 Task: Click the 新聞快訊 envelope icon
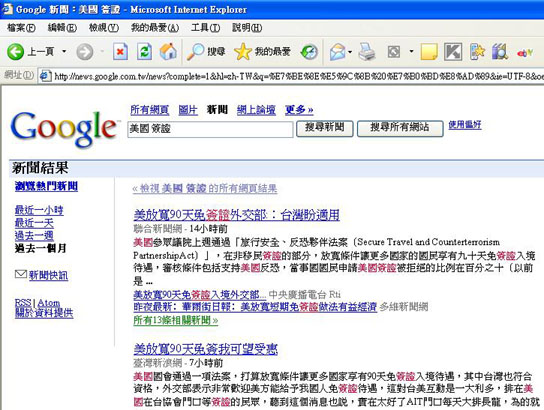click(x=21, y=274)
